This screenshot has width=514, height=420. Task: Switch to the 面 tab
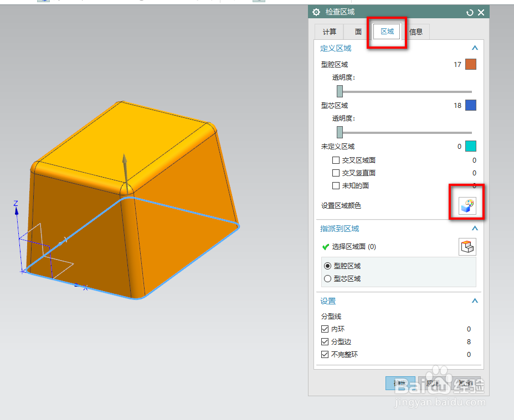tap(358, 32)
